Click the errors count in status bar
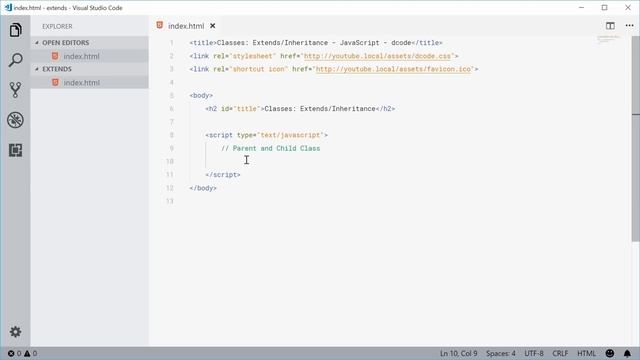 click(x=15, y=353)
